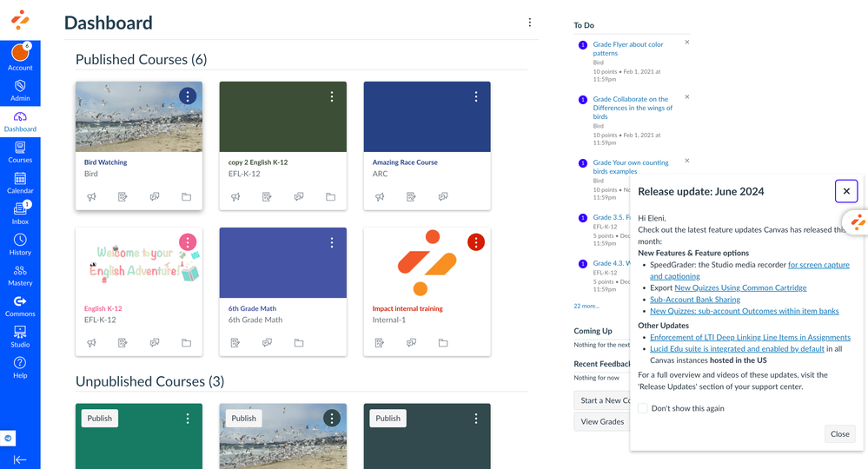Open Amazing Race Course card options
This screenshot has width=868, height=469.
pyautogui.click(x=476, y=96)
